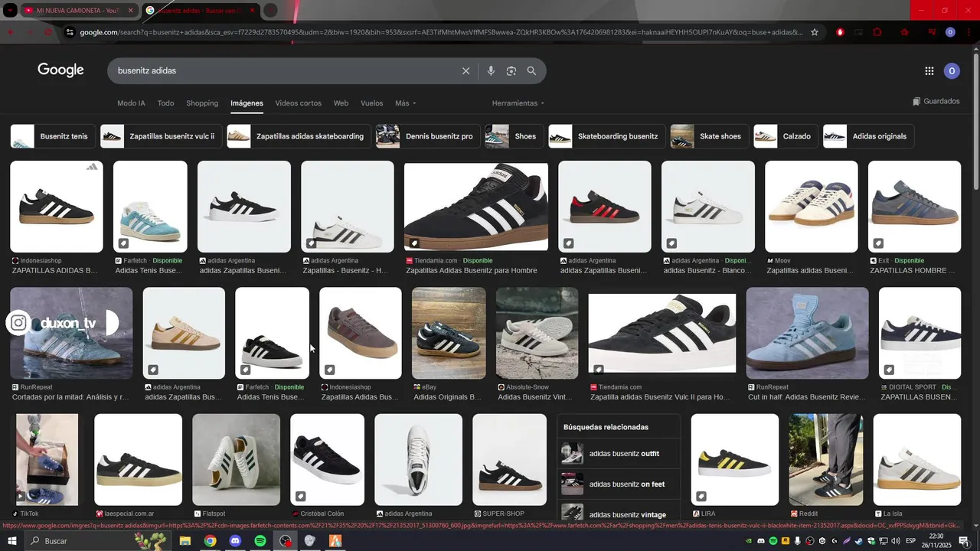
Task: Open related search adidas busenitz vintage
Action: click(x=619, y=513)
